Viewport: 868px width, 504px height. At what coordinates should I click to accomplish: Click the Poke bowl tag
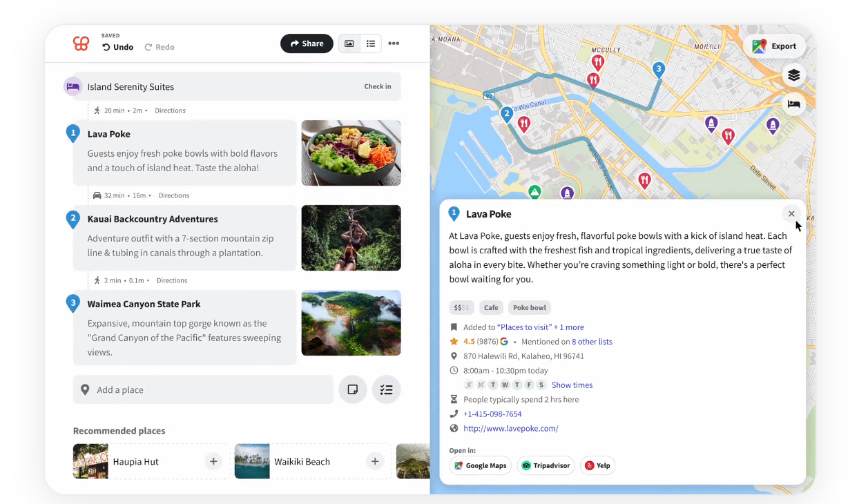(530, 308)
